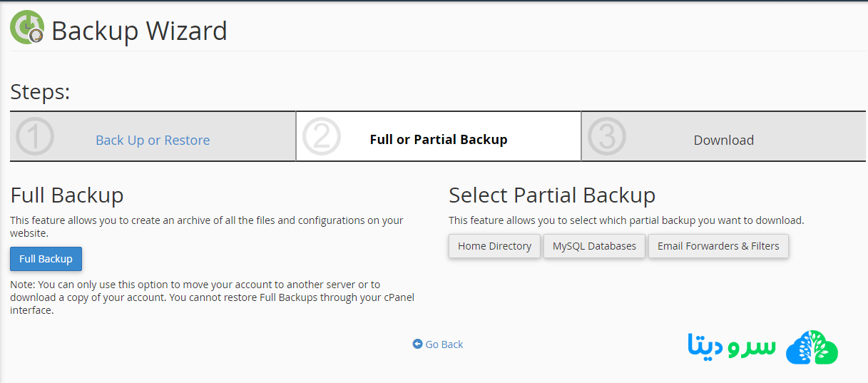Choose Home Directory partial backup
The image size is (868, 383).
[494, 246]
